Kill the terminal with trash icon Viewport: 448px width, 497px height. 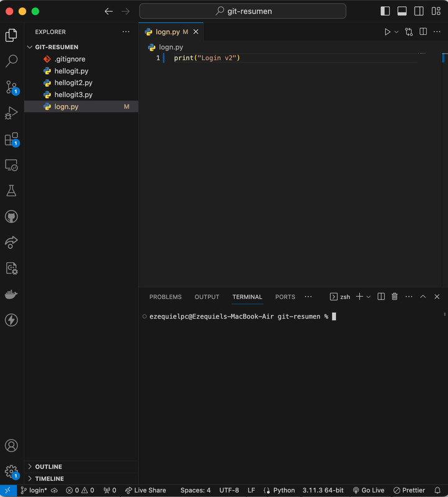[x=395, y=297]
